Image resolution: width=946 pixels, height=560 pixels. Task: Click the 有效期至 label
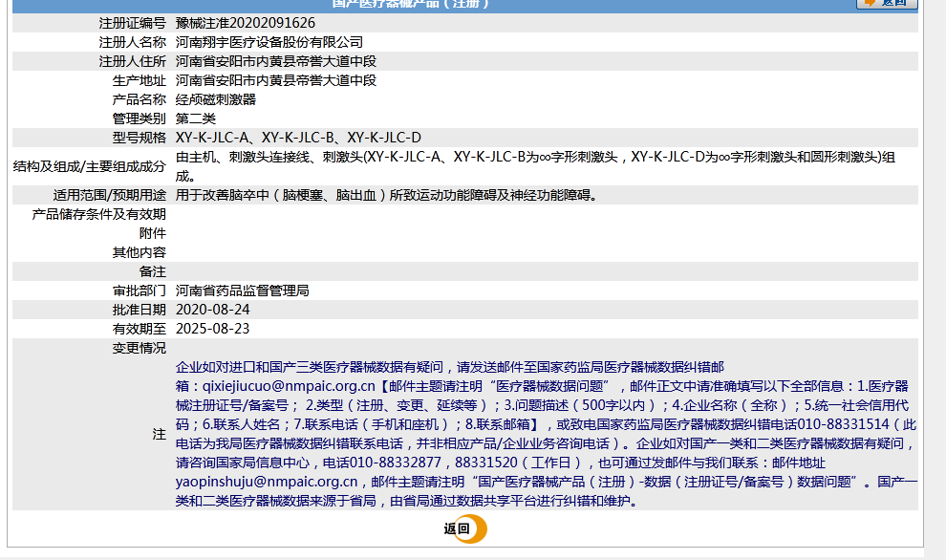(x=139, y=329)
